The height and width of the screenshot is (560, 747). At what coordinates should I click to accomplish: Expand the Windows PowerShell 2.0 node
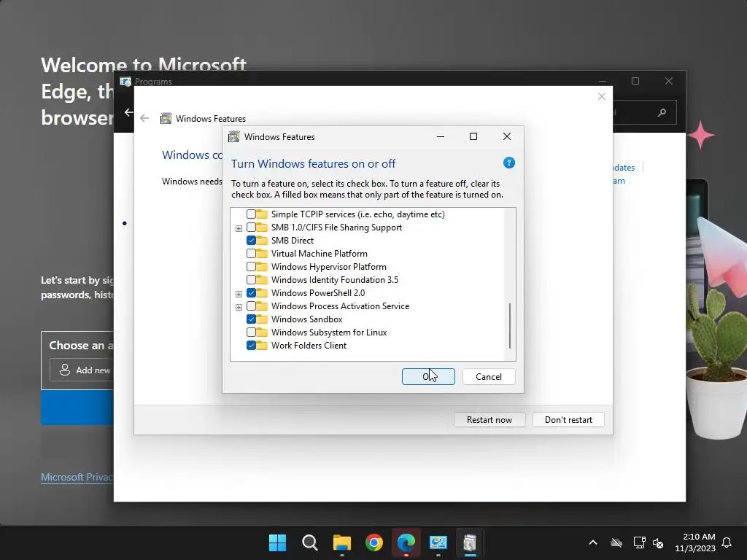[x=239, y=294]
